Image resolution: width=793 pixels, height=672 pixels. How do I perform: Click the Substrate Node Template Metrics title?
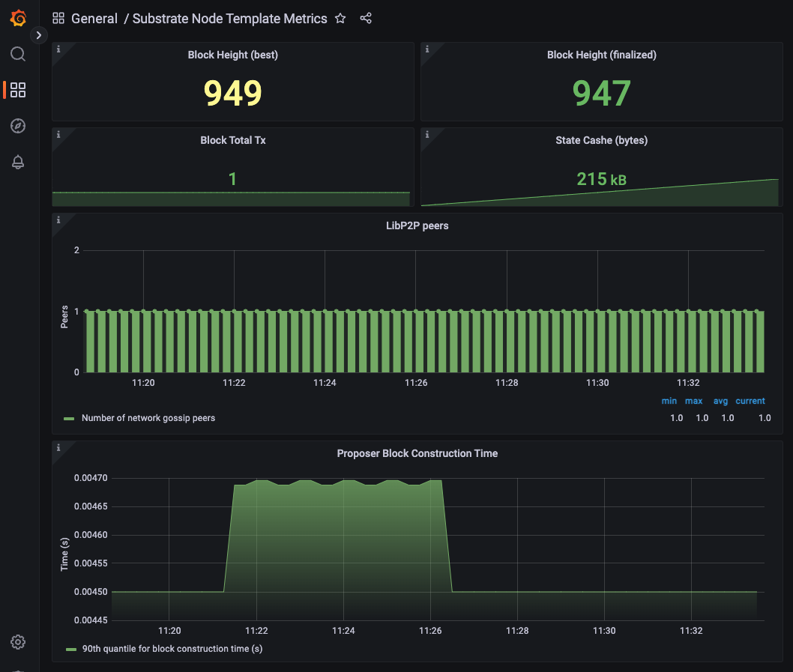[229, 19]
